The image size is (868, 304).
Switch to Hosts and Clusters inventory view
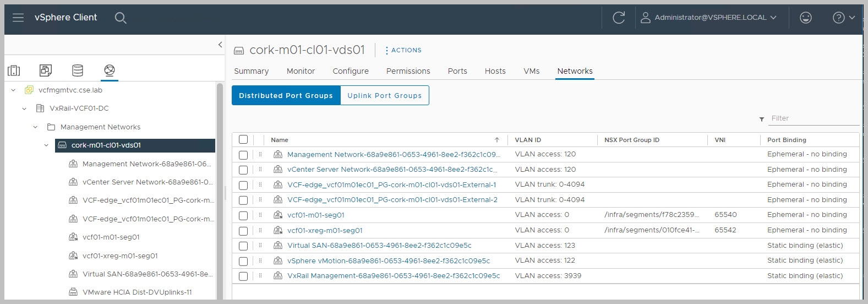click(x=14, y=70)
